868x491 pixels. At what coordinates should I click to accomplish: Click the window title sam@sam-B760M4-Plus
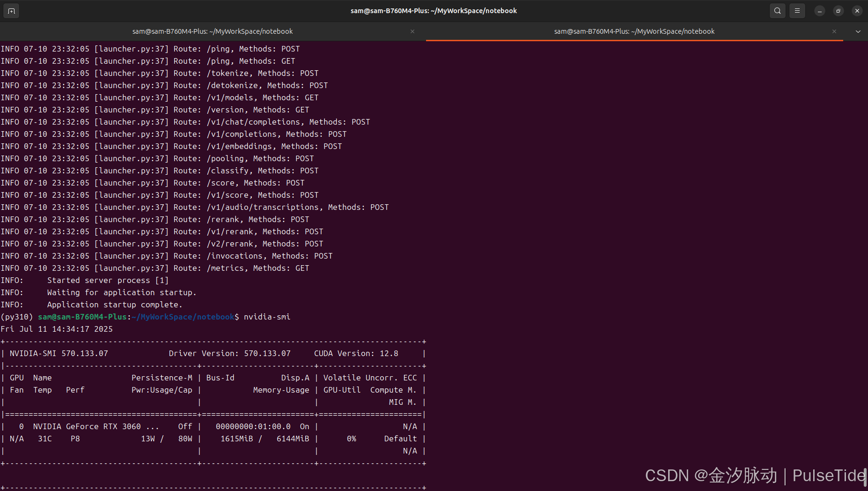tap(434, 11)
